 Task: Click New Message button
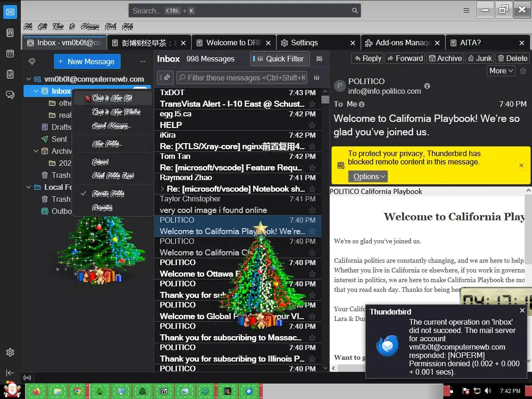click(87, 61)
